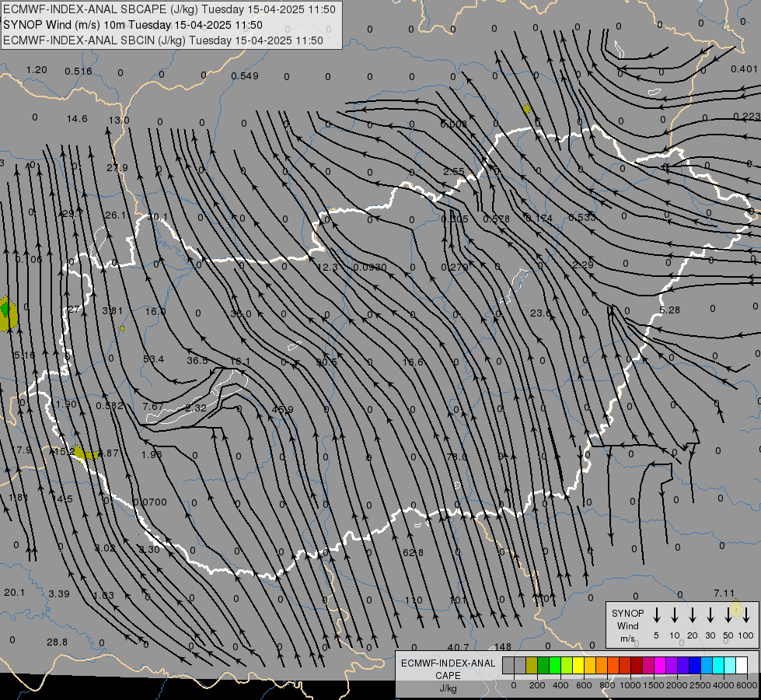This screenshot has height=700, width=761.
Task: Click the SBCIN title line in header
Action: pos(163,40)
